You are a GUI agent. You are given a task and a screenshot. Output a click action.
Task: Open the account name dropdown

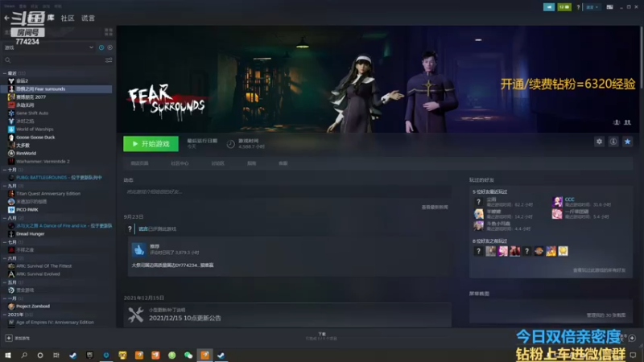[592, 7]
